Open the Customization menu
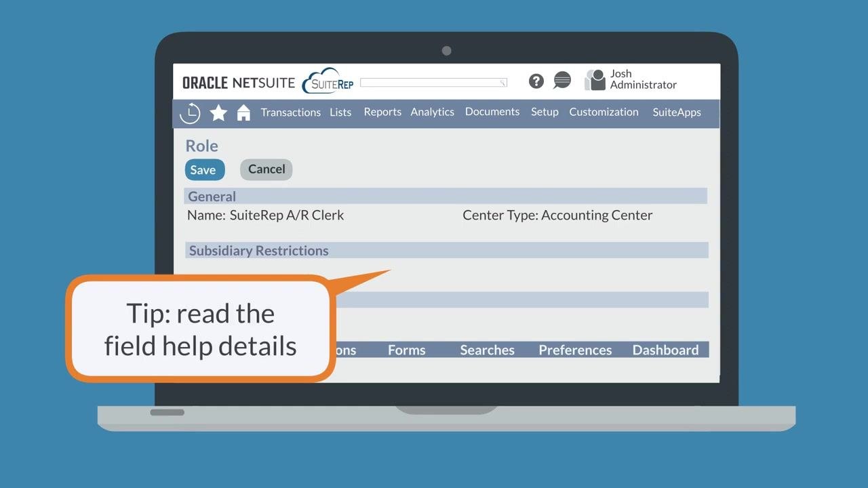The width and height of the screenshot is (868, 488). [x=604, y=112]
